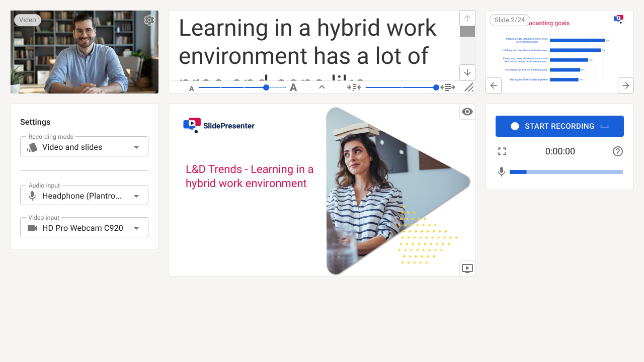Click slideshow presentation icon on slide corner
The width and height of the screenshot is (644, 362).
point(467,268)
